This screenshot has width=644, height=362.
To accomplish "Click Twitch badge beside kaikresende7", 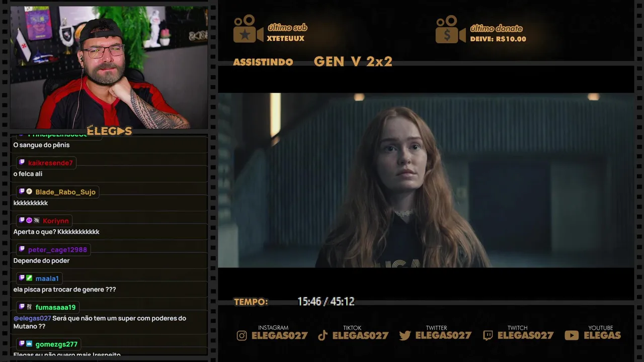I will (22, 162).
